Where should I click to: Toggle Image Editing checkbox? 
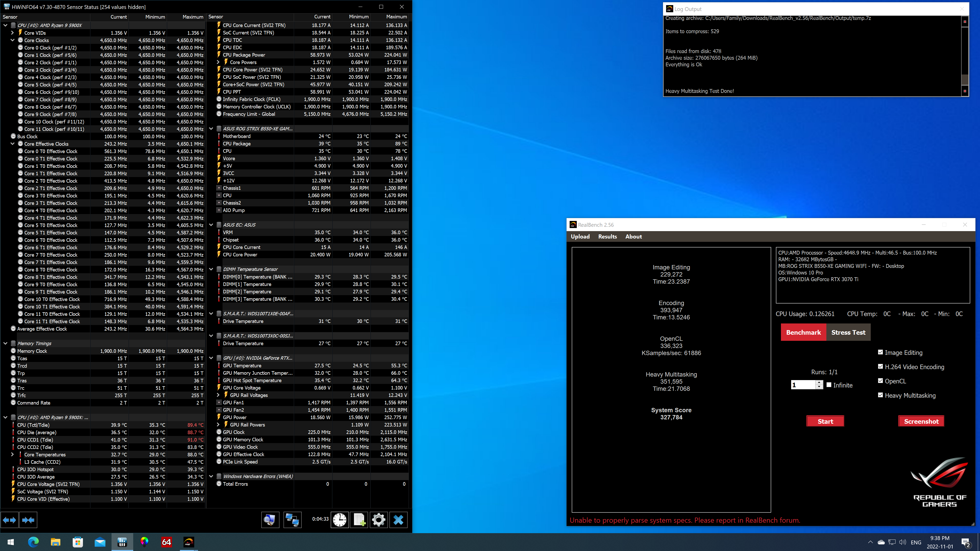point(880,352)
